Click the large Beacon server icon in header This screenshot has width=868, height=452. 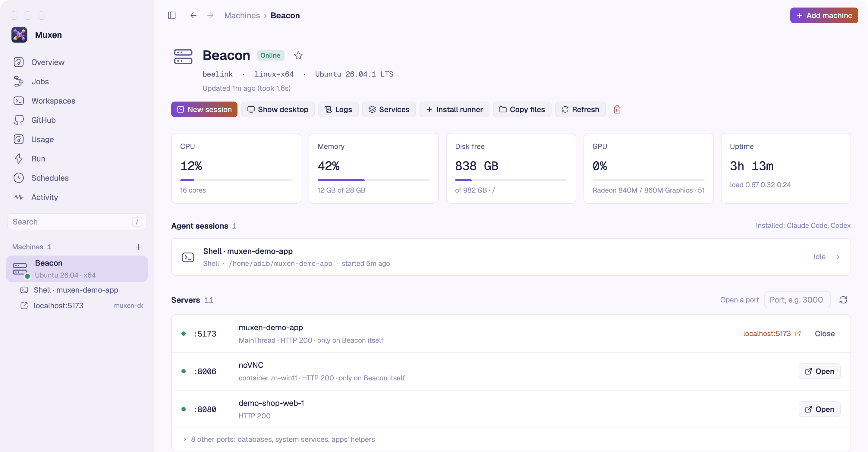(183, 57)
